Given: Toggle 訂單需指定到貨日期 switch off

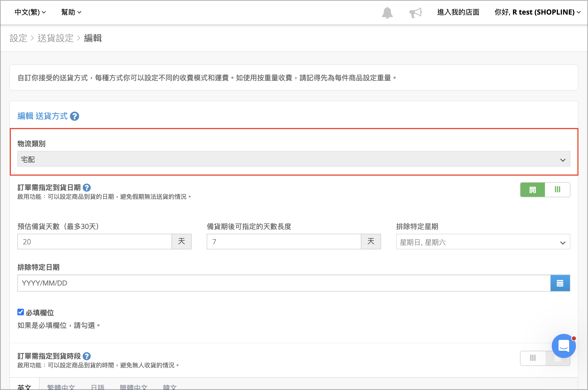Looking at the screenshot, I should point(545,190).
